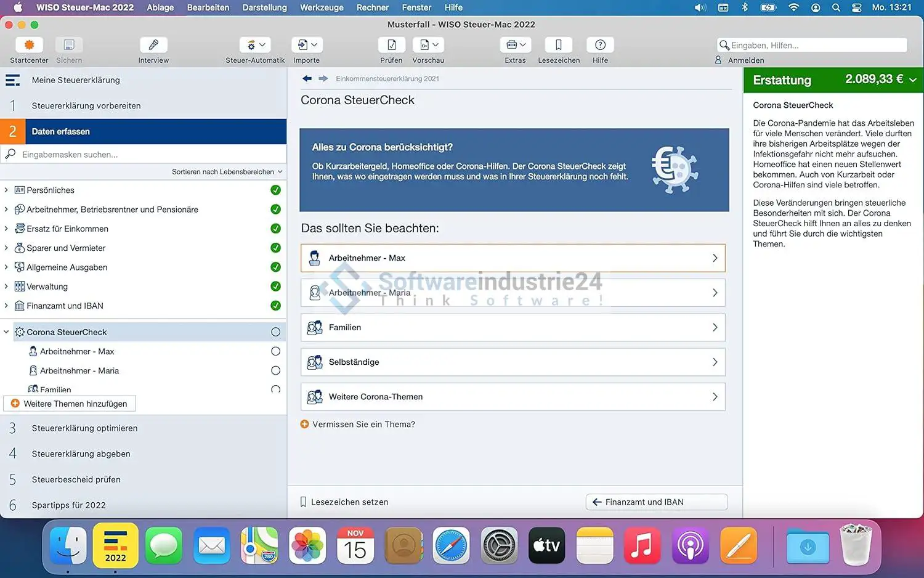Click the Finanzamt und IBAN back button
The image size is (924, 578).
[x=657, y=502]
